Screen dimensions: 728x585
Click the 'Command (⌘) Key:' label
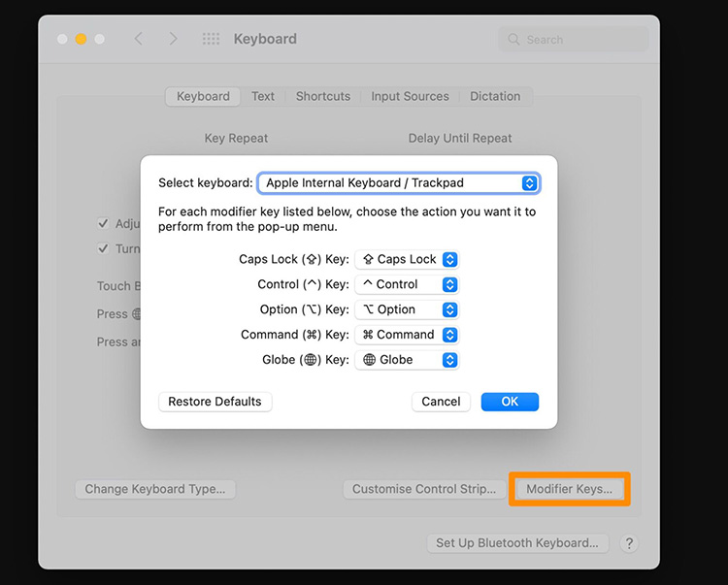click(x=295, y=335)
